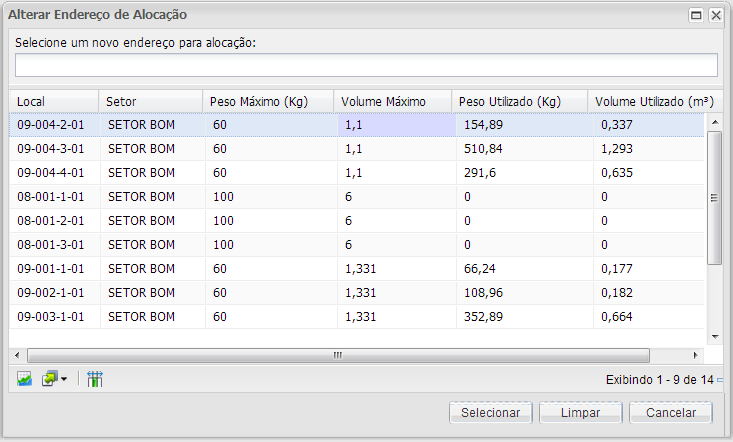This screenshot has width=733, height=442.
Task: Sort by the Local column header
Action: [54, 102]
